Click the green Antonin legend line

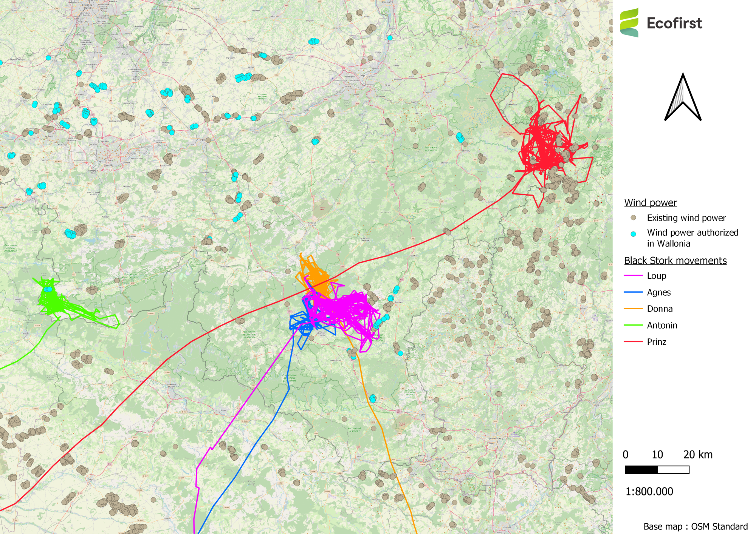click(633, 325)
